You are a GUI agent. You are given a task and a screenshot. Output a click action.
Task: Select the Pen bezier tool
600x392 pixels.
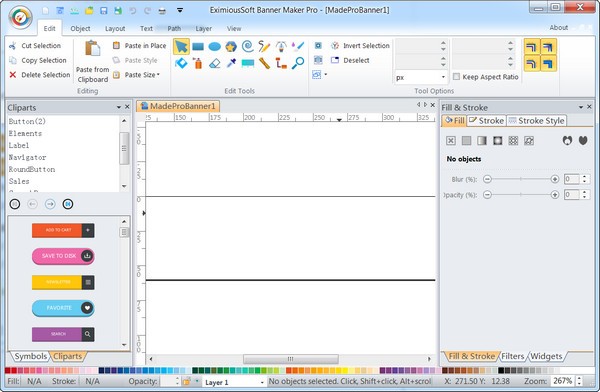coord(281,47)
